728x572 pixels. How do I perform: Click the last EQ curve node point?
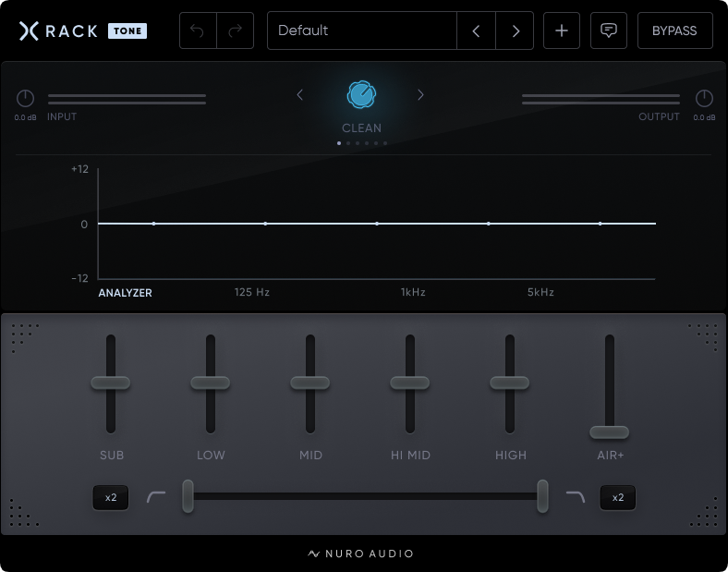point(601,224)
